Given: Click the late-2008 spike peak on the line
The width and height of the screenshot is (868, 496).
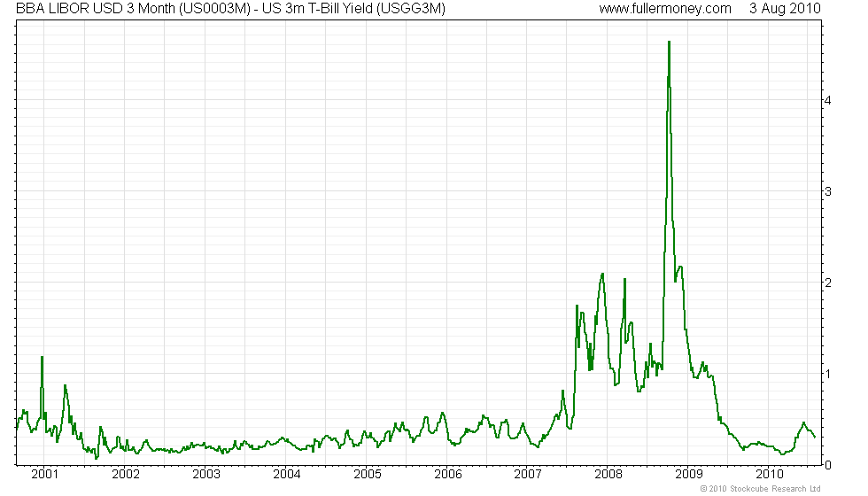Looking at the screenshot, I should click(x=670, y=43).
